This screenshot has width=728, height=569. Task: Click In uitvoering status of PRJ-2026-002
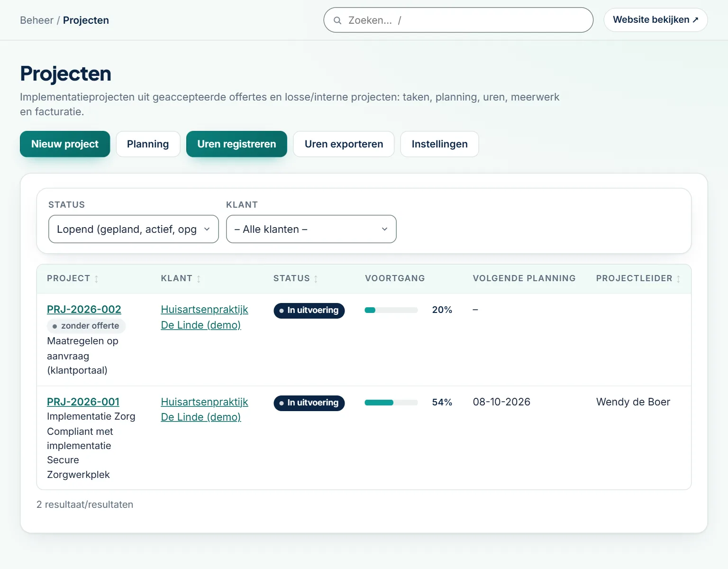tap(309, 311)
